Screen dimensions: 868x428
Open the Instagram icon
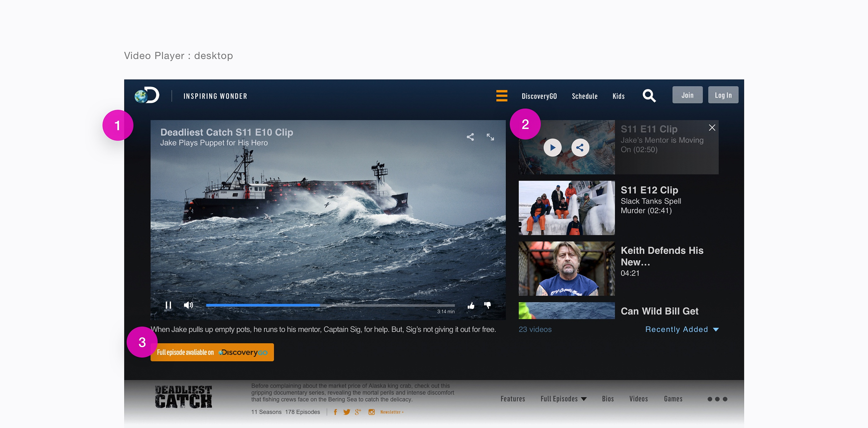click(x=371, y=412)
